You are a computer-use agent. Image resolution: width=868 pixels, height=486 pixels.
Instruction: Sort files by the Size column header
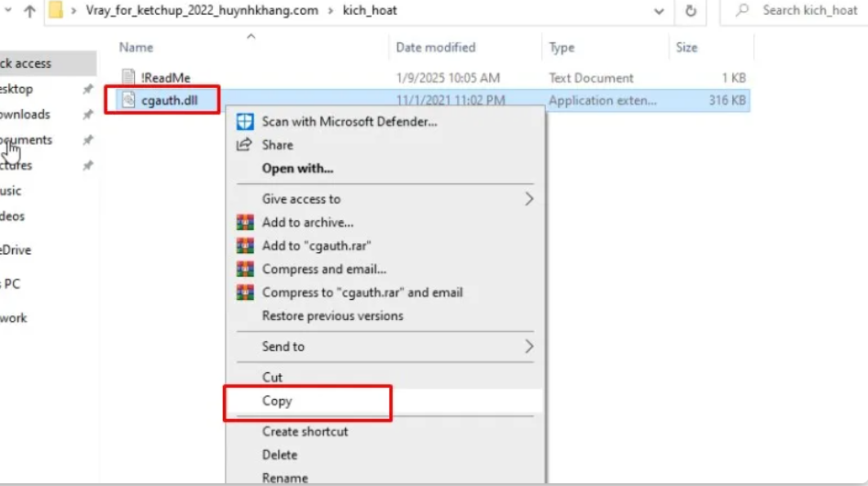(686, 48)
